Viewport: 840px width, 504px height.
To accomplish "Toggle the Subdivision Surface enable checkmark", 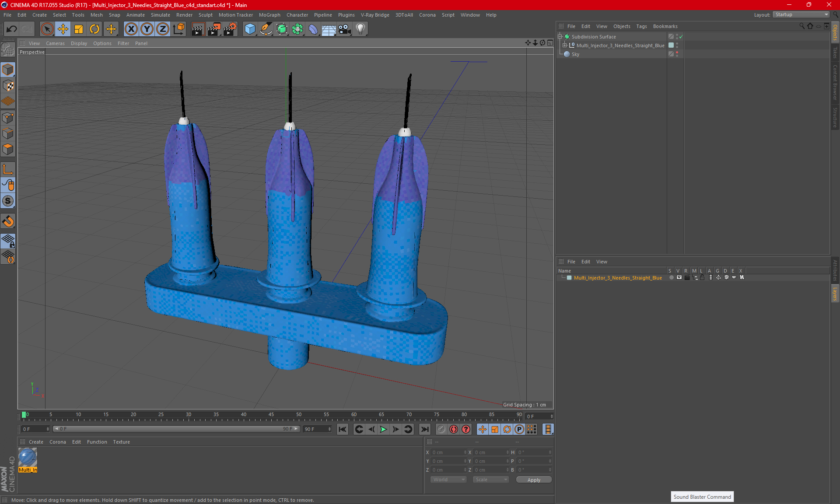I will 681,37.
